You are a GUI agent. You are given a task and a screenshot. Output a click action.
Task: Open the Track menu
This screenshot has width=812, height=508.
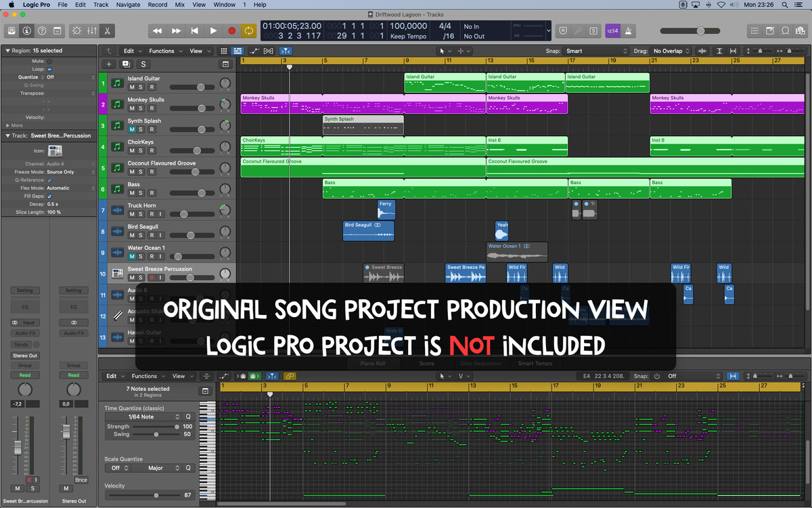[101, 5]
